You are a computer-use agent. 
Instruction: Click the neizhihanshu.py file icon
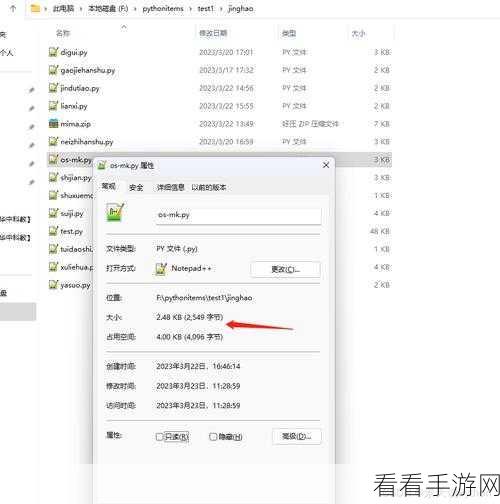(x=53, y=142)
